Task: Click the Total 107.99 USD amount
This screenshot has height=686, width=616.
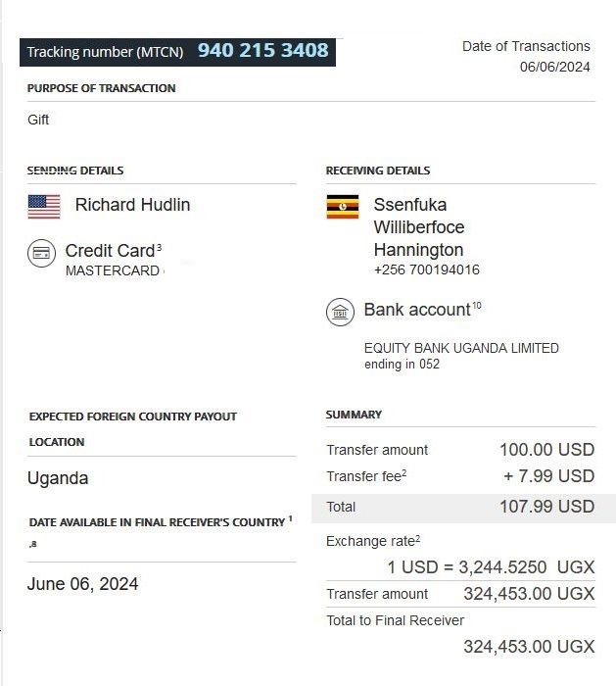Action: coord(546,507)
